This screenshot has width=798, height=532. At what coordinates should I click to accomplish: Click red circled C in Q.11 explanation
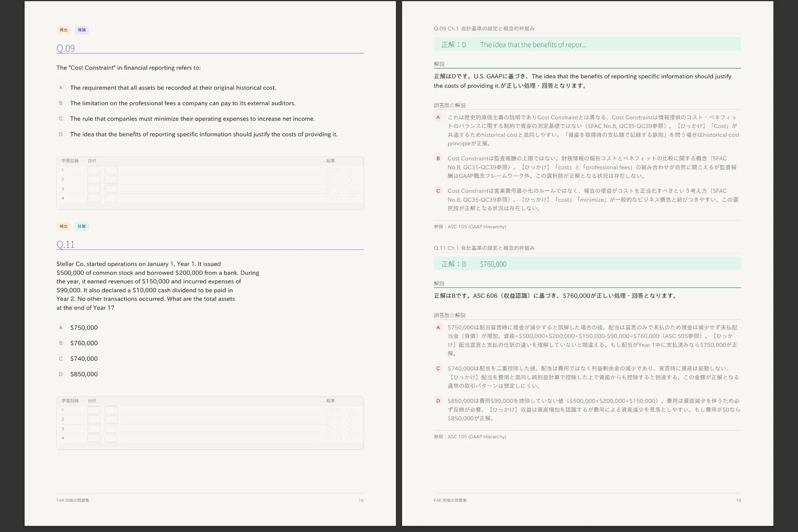pyautogui.click(x=438, y=368)
